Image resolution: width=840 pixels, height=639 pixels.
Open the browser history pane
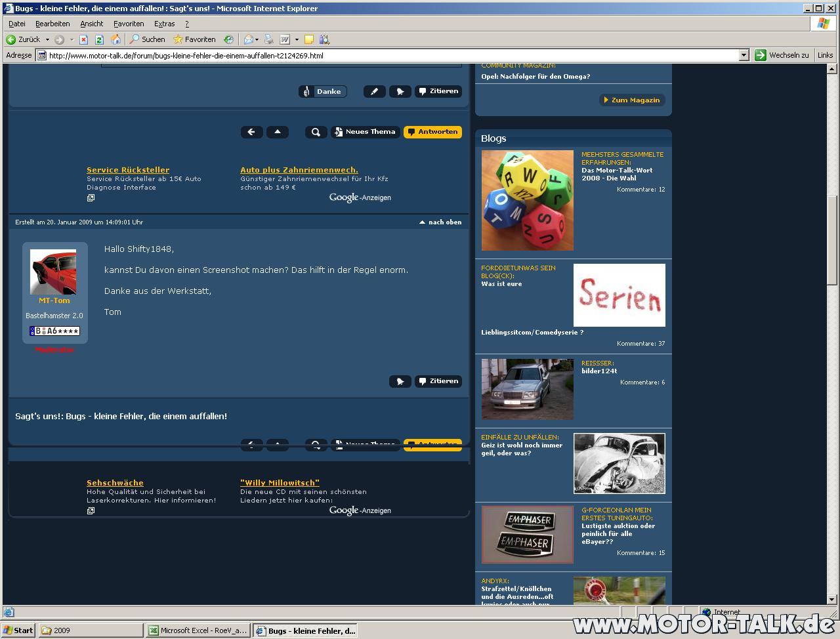pos(228,39)
